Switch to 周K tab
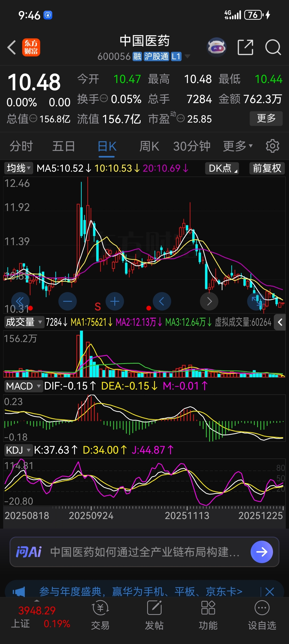 pyautogui.click(x=149, y=146)
